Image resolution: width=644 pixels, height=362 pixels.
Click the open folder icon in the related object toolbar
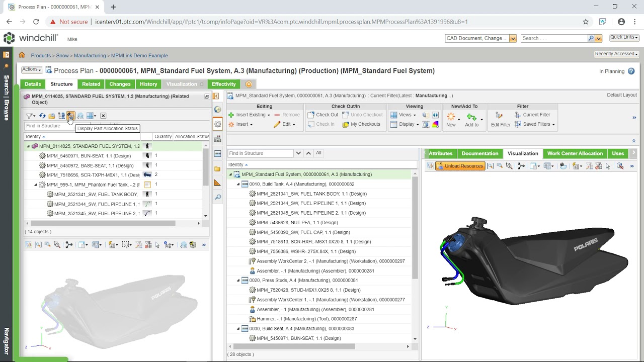(52, 116)
